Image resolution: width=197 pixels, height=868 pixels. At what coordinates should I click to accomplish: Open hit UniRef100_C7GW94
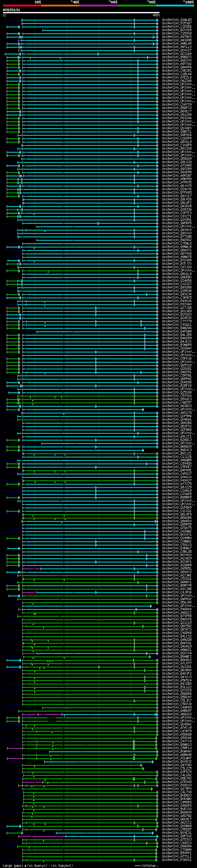tap(177, 850)
